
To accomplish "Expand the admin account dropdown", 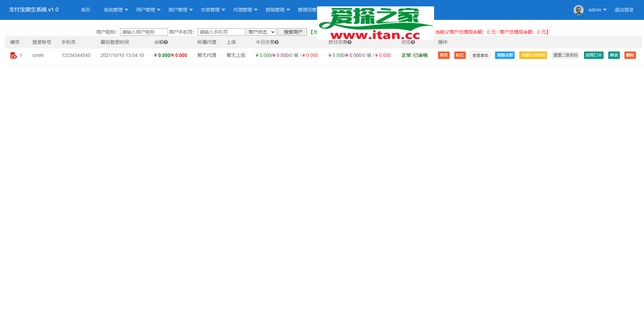I will click(x=597, y=10).
